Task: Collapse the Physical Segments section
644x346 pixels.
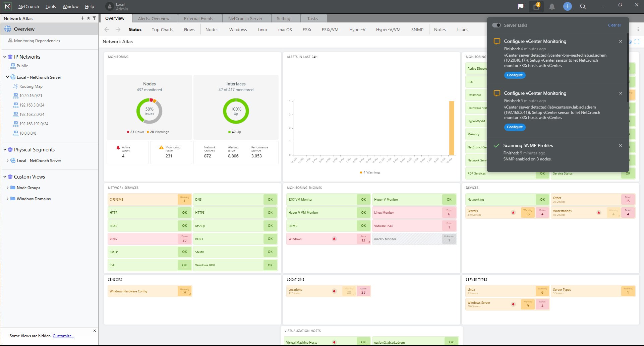Action: 5,149
